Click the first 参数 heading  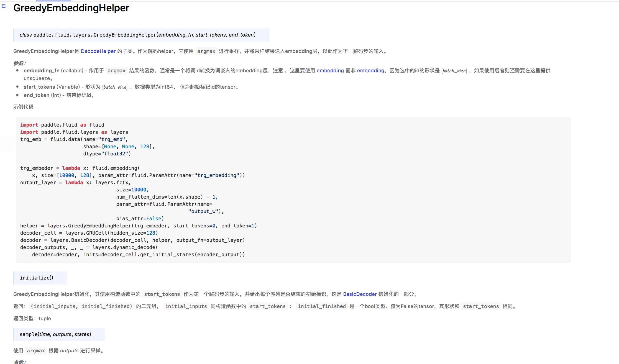(x=19, y=63)
